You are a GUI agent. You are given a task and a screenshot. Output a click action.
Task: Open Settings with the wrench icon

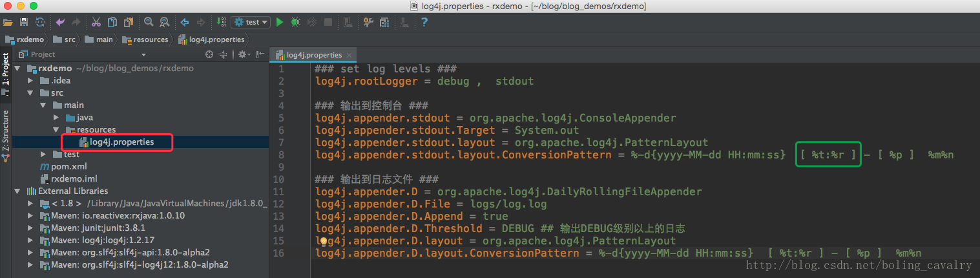(369, 22)
